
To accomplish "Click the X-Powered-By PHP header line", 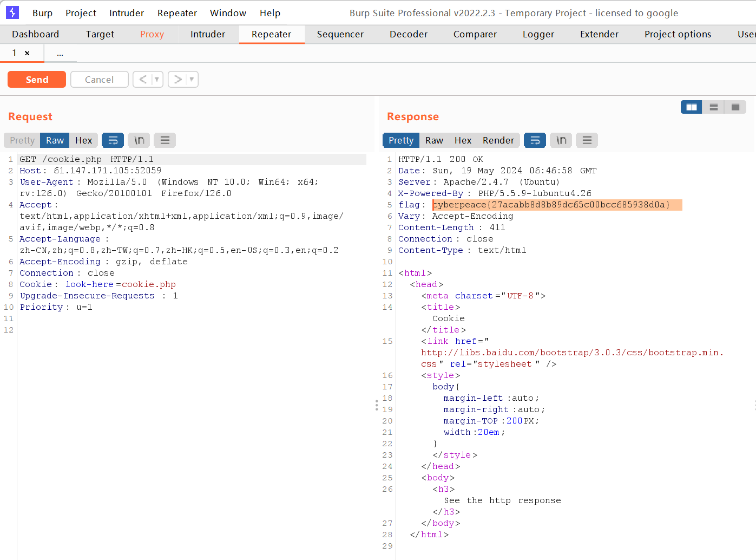I will pos(495,193).
